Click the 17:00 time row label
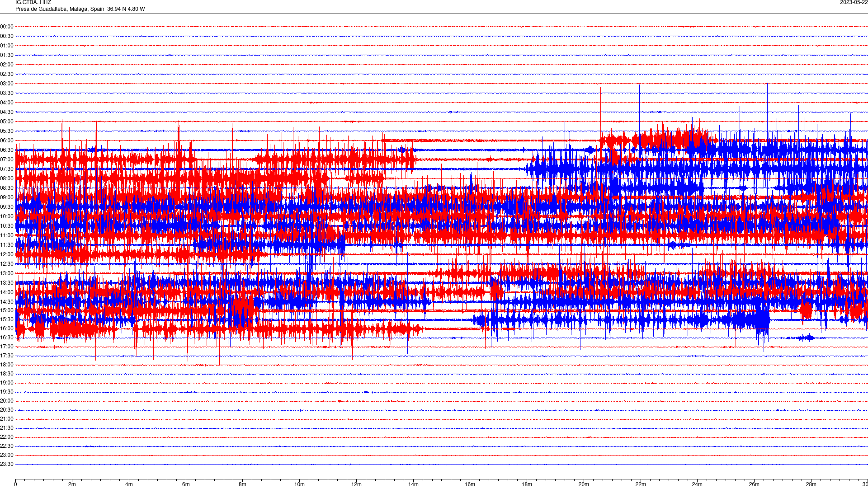The image size is (868, 488). [7, 347]
